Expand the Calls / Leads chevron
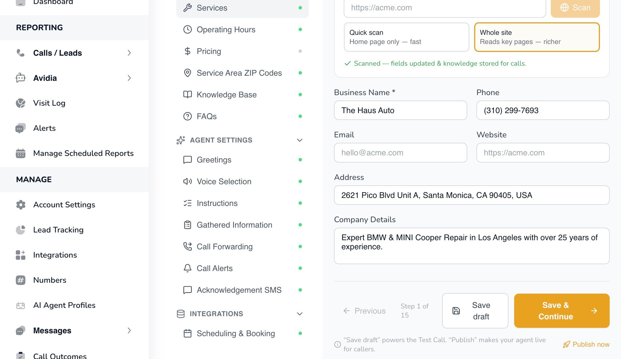This screenshot has width=644, height=359. 129,53
